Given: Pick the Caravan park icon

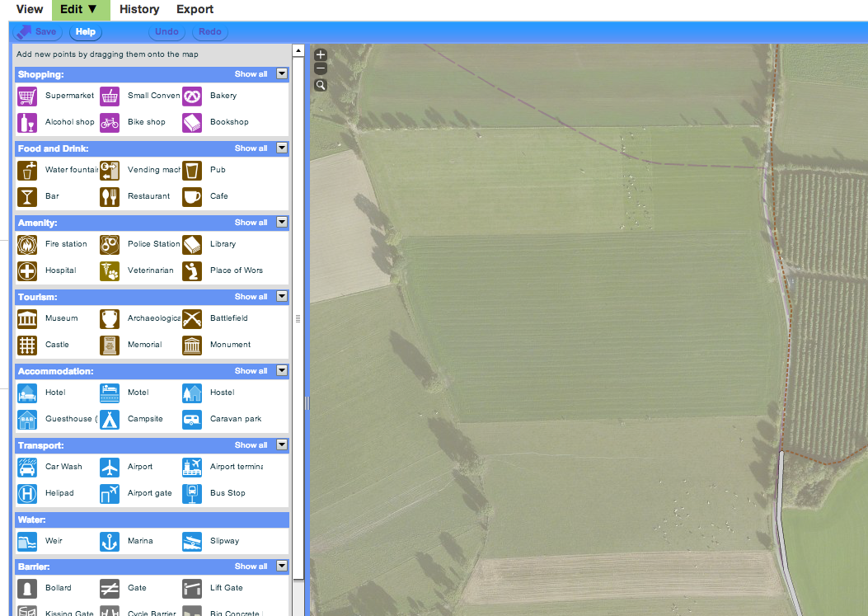Looking at the screenshot, I should [192, 420].
